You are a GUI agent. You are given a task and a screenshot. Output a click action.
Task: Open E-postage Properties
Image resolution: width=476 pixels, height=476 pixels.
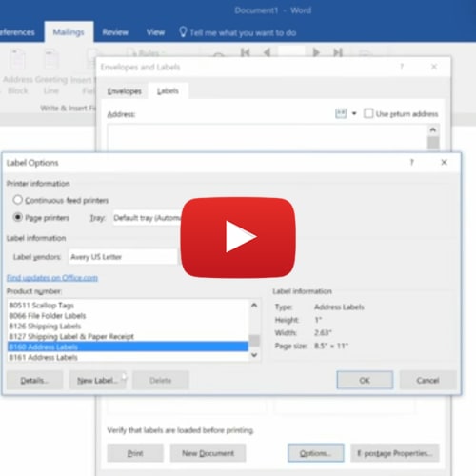pos(395,453)
